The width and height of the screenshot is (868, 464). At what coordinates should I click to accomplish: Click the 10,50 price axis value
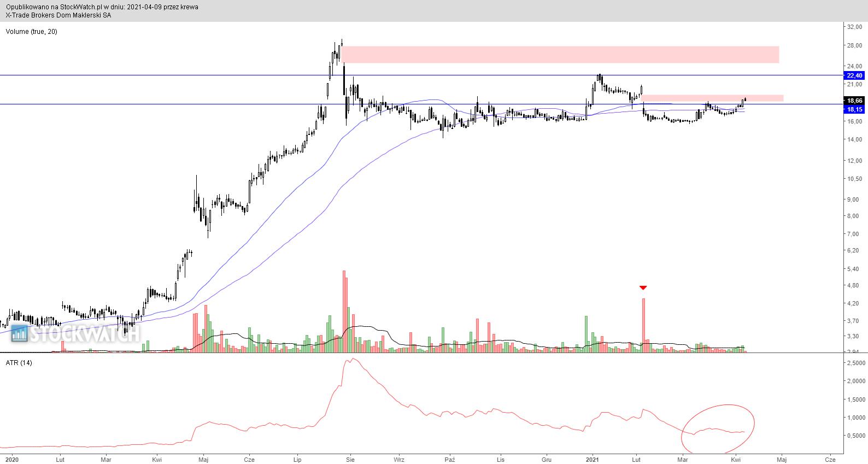tap(854, 179)
